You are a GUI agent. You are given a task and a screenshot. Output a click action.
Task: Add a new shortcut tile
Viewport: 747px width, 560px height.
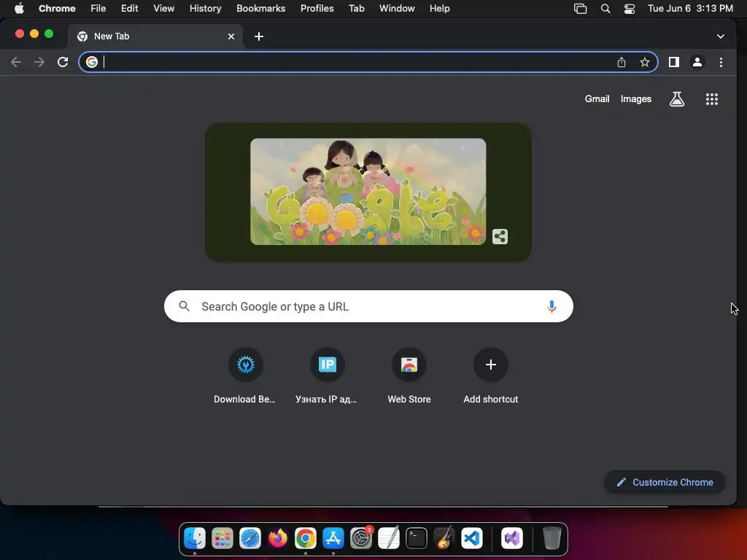click(491, 377)
